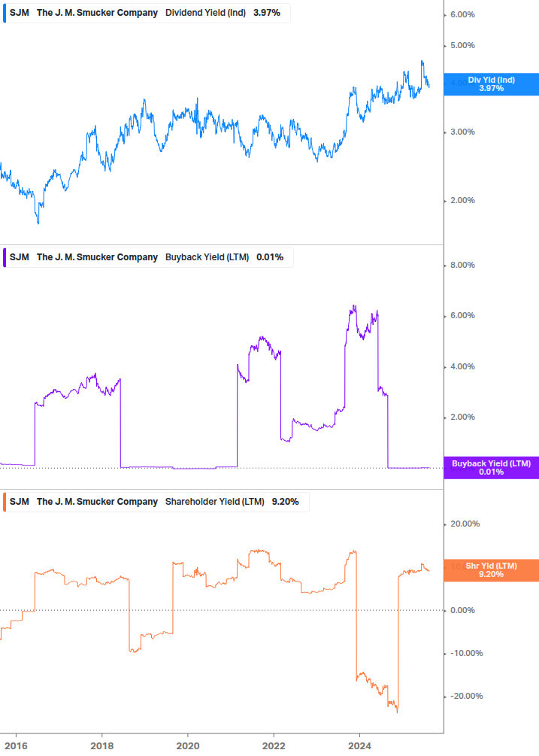Click the 3.97% value in the dividend legend

coord(267,13)
